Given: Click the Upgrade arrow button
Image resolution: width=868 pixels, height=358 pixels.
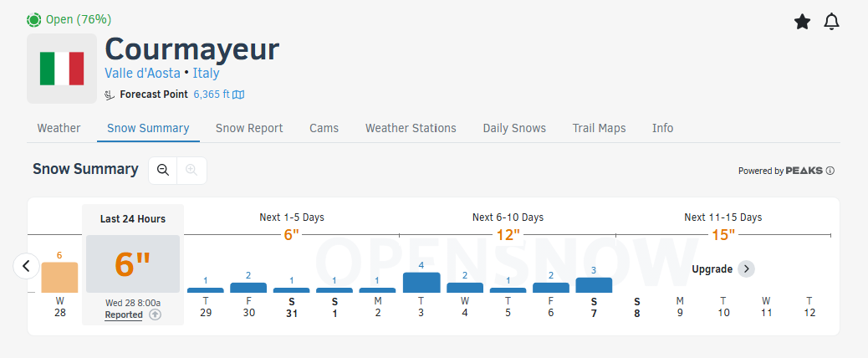Looking at the screenshot, I should (747, 269).
